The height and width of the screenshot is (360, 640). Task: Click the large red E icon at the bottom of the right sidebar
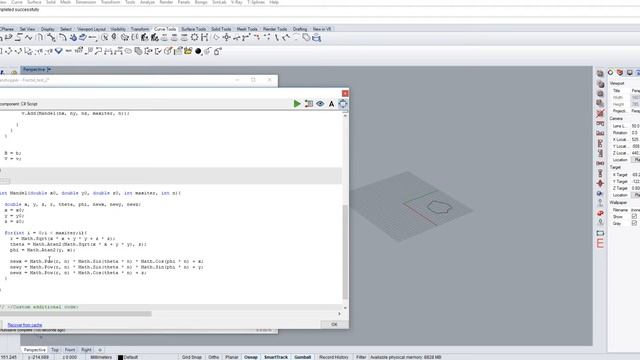click(600, 243)
